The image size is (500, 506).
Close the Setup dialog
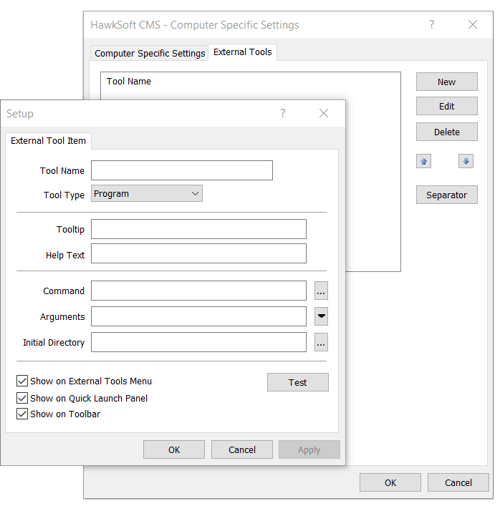click(324, 113)
